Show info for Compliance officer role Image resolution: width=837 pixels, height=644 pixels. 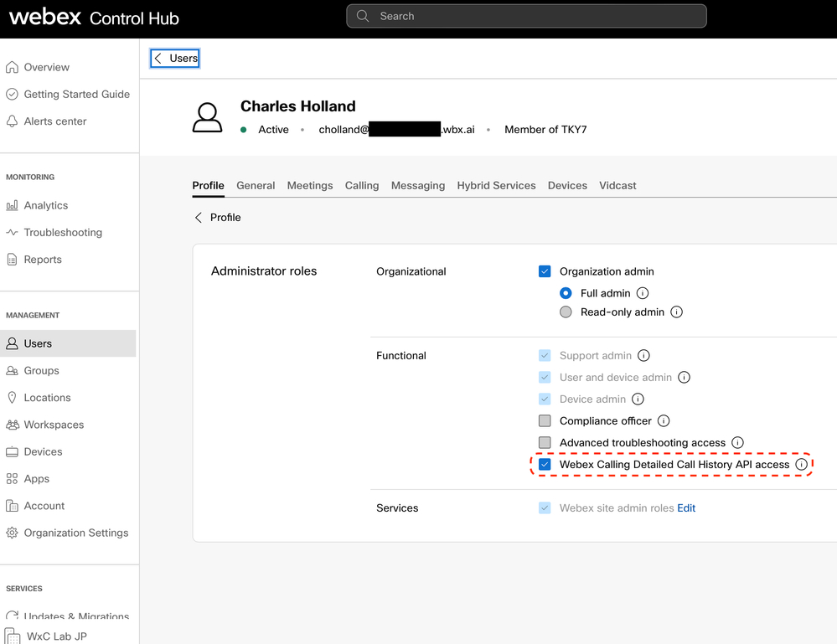tap(664, 421)
